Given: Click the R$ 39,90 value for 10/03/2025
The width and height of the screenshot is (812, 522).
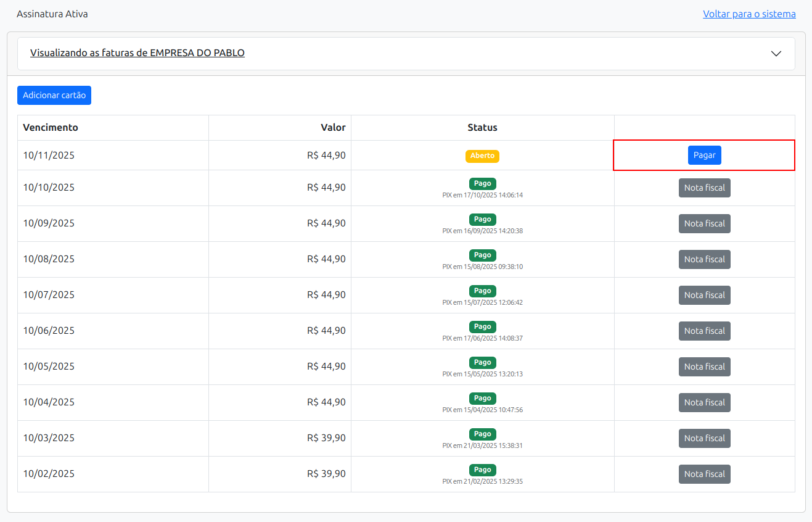Looking at the screenshot, I should (x=326, y=438).
